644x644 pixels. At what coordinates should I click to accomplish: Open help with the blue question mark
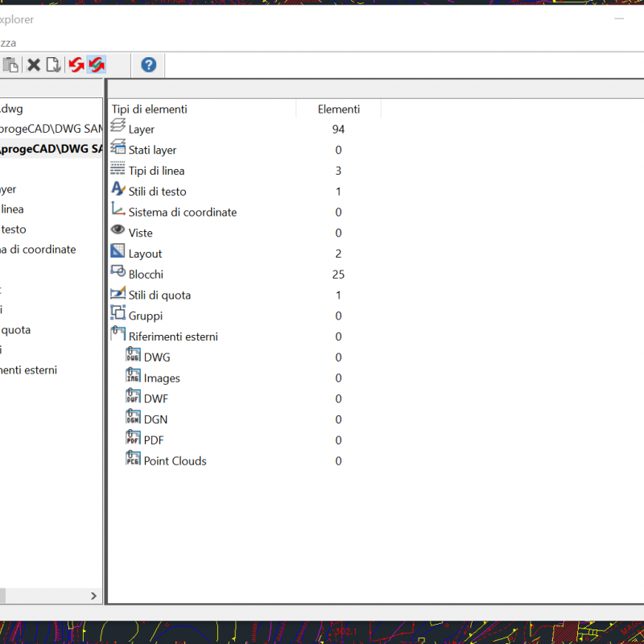click(x=148, y=65)
